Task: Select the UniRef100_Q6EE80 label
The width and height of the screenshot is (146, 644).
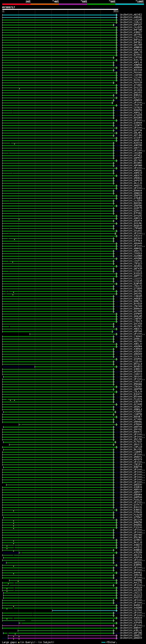Action: 131,485
